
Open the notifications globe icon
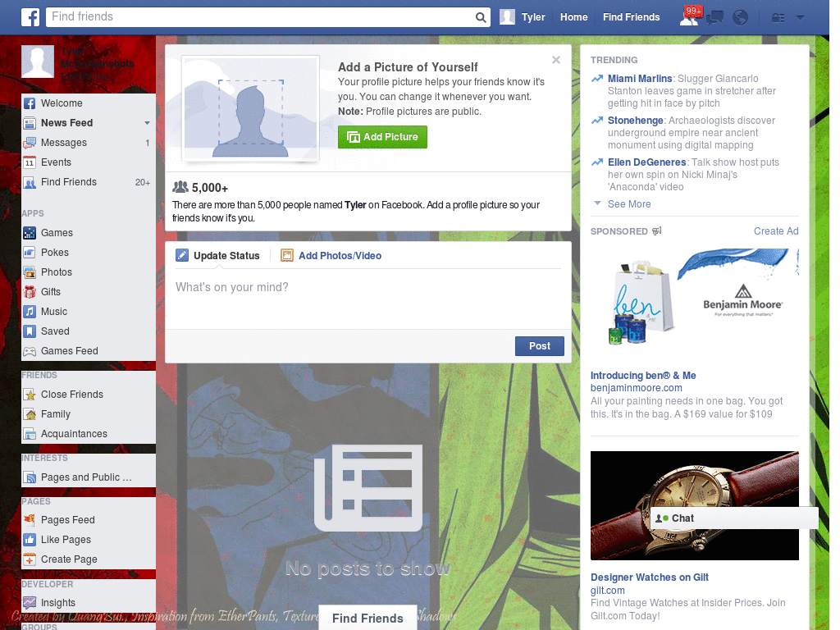pyautogui.click(x=740, y=17)
